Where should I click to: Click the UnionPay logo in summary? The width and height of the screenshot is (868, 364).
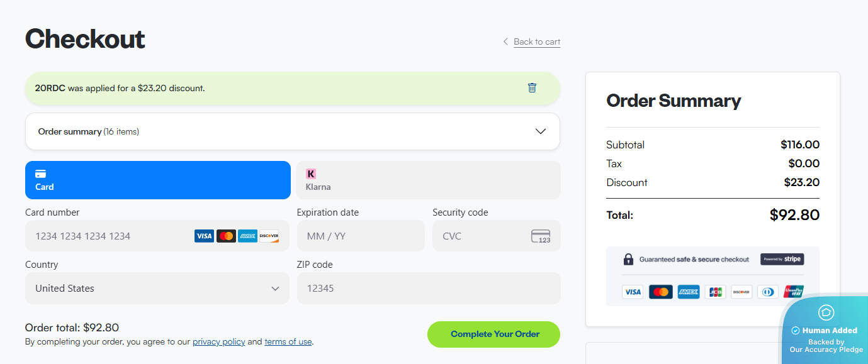tap(794, 292)
